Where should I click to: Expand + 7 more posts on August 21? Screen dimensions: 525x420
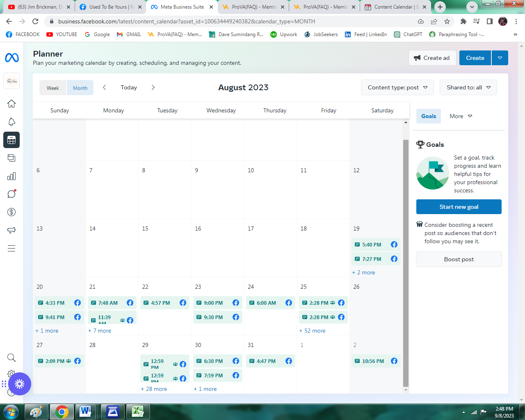pos(100,331)
